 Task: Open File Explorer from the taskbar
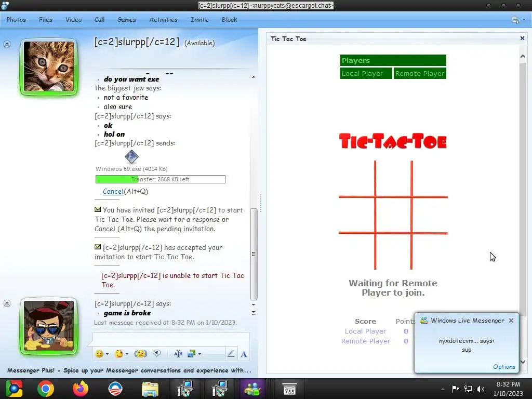[x=150, y=389]
